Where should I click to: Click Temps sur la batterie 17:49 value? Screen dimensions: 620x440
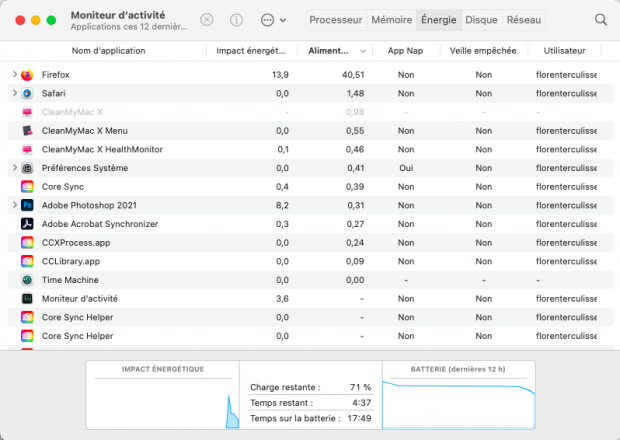pyautogui.click(x=359, y=418)
